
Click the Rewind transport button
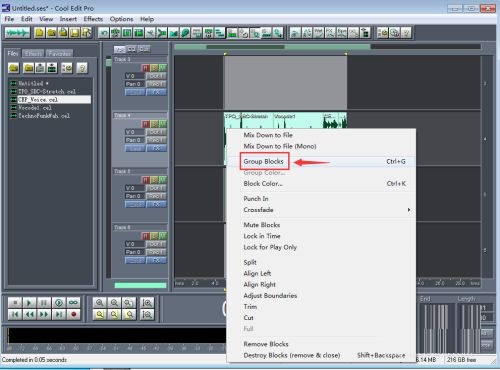click(x=29, y=314)
